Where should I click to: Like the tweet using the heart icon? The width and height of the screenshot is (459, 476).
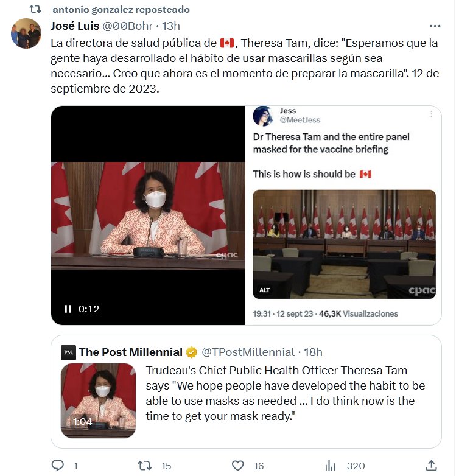(x=237, y=466)
